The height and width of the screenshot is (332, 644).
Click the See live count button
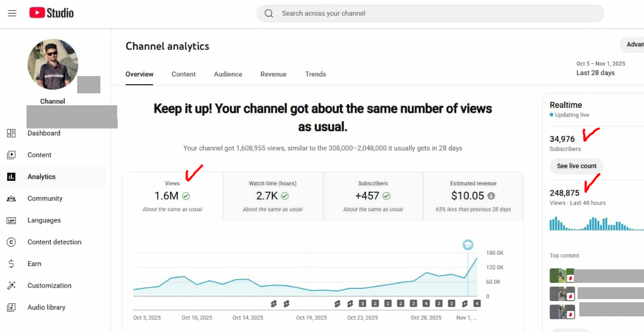577,166
